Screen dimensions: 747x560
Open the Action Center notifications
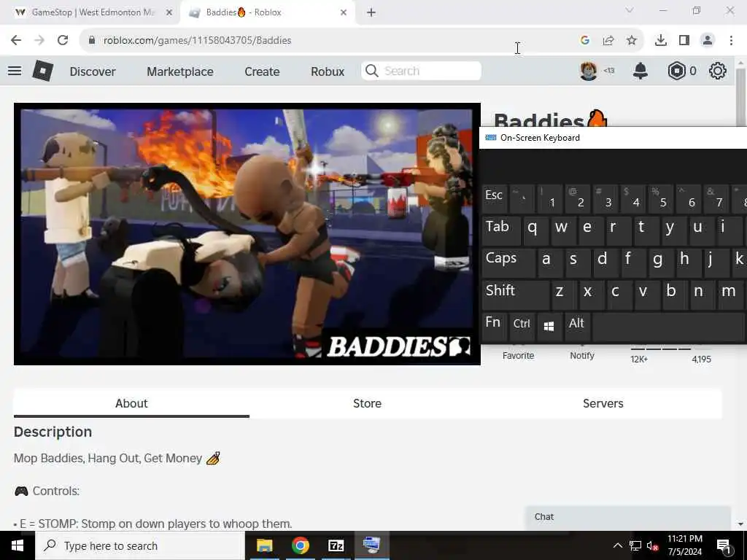point(724,545)
